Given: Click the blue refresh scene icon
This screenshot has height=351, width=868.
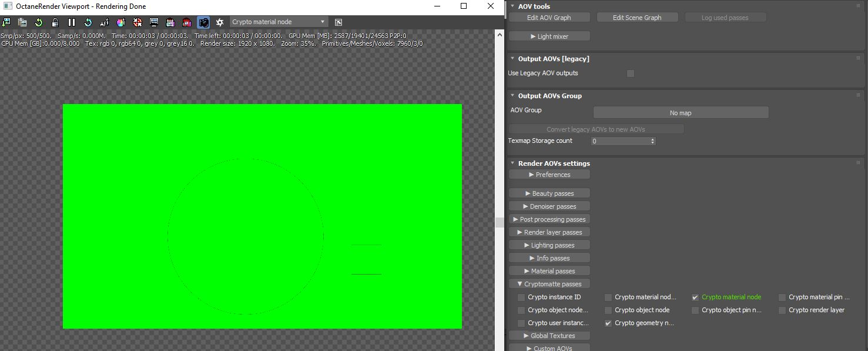Looking at the screenshot, I should 88,22.
